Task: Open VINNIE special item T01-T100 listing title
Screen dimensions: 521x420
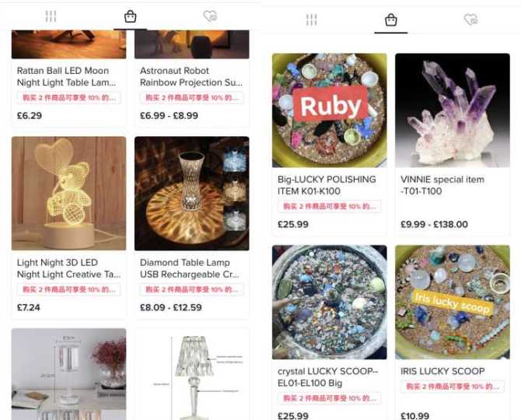Action: click(442, 185)
